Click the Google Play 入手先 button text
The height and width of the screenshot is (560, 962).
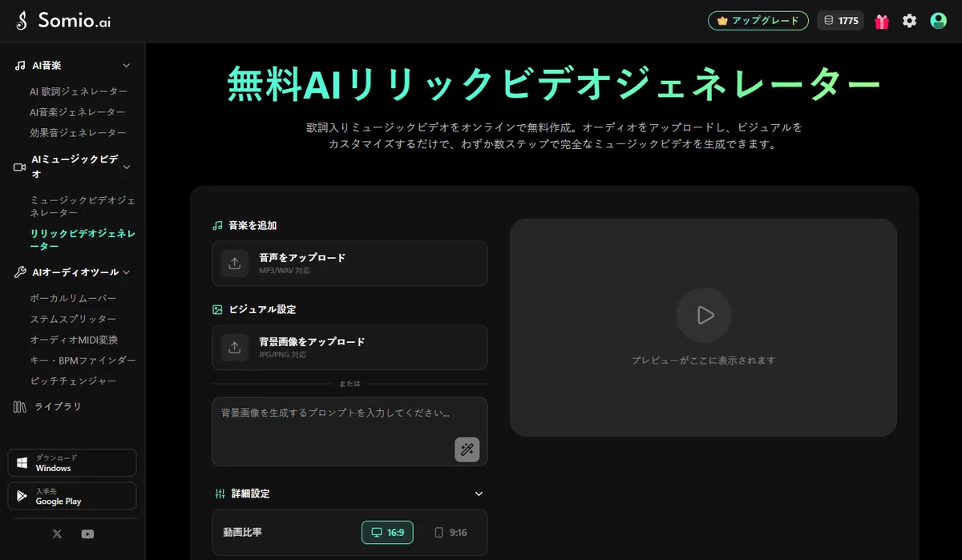coord(59,496)
